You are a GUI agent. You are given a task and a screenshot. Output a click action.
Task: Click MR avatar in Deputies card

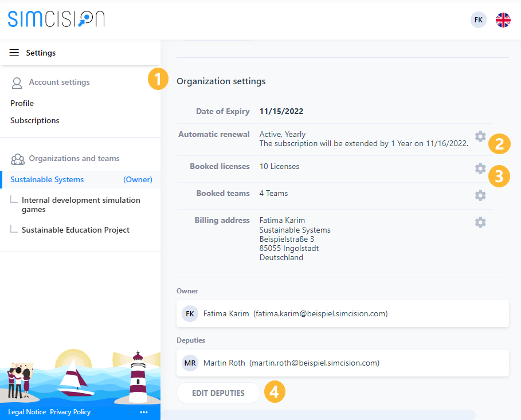(x=190, y=363)
